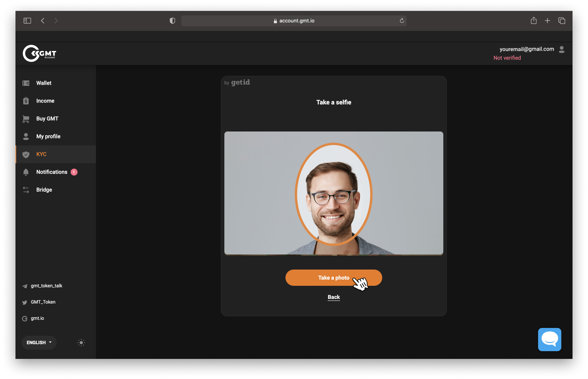Screen dimensions: 588x379
Task: Click the Notifications bell icon
Action: tap(26, 172)
